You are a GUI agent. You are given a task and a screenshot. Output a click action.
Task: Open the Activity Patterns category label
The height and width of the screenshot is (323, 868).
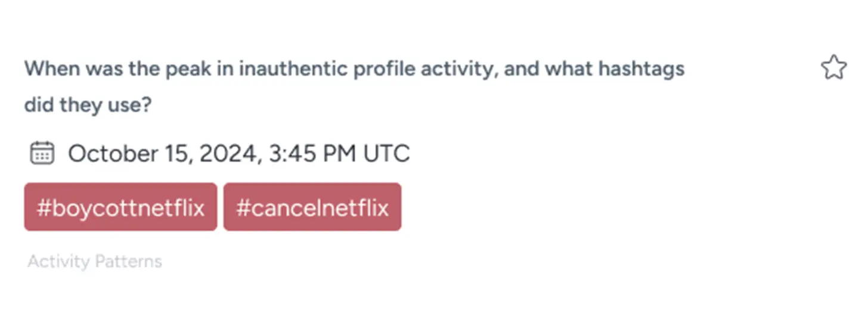[95, 262]
